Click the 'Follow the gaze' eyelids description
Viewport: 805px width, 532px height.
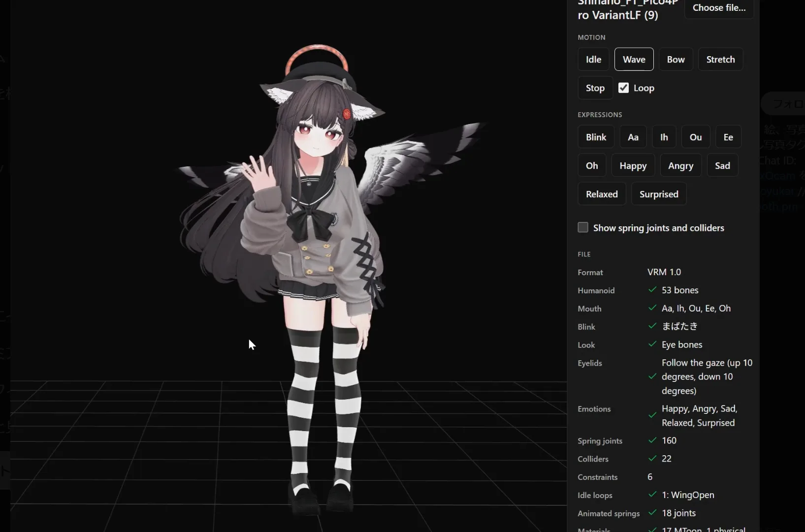(707, 376)
